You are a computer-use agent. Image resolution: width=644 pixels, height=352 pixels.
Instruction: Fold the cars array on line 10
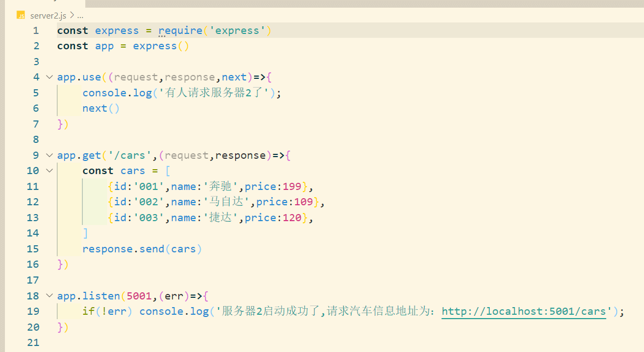point(50,171)
